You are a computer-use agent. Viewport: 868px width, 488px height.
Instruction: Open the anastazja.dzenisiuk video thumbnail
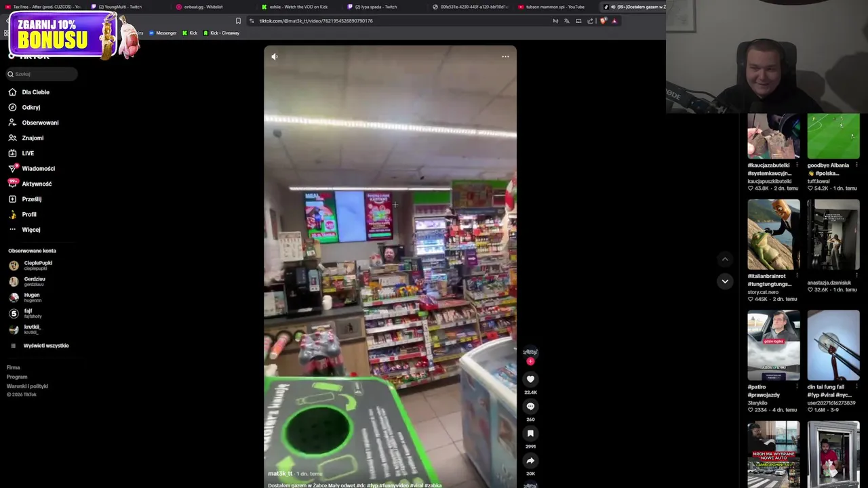click(833, 235)
